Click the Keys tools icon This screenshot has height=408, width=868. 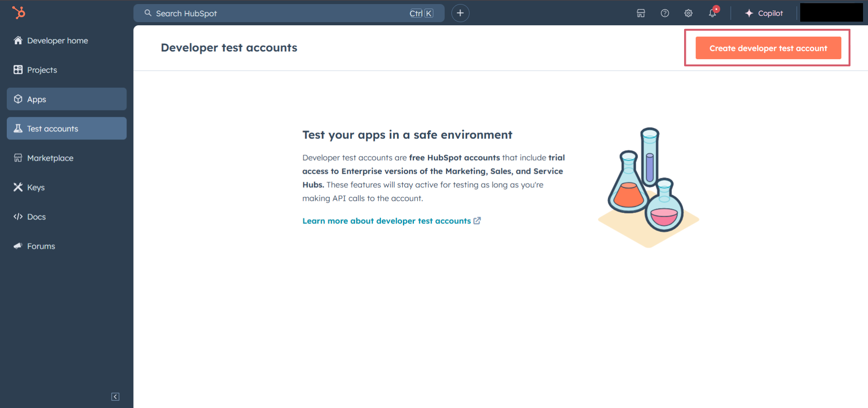18,187
